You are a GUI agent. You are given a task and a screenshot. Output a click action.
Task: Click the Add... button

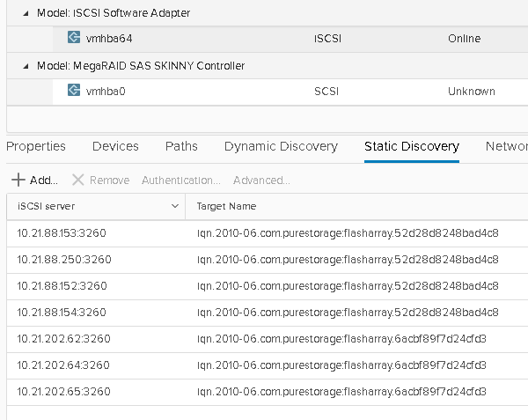tap(34, 181)
